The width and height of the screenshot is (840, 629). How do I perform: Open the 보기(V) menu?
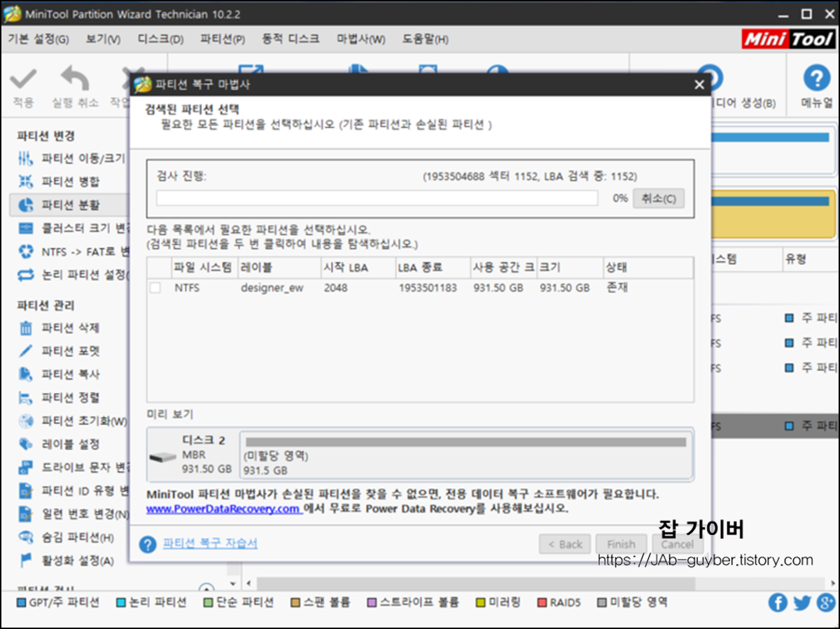(104, 39)
